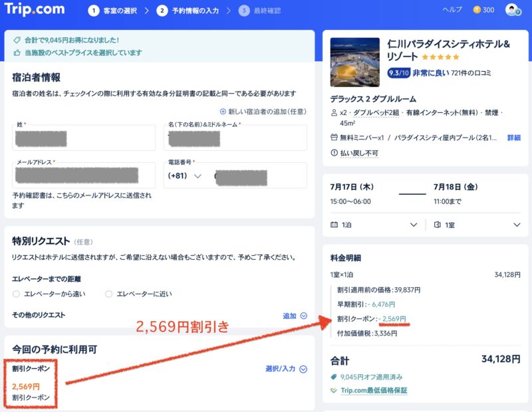The width and height of the screenshot is (532, 412).
Task: Click the step 1 circle 客室の選択
Action: click(x=94, y=11)
